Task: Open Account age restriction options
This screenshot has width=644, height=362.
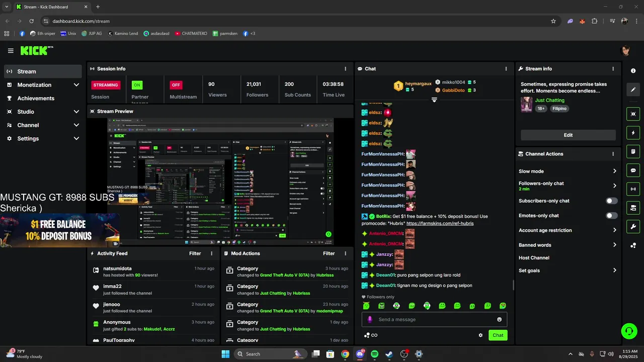Action: click(x=568, y=230)
